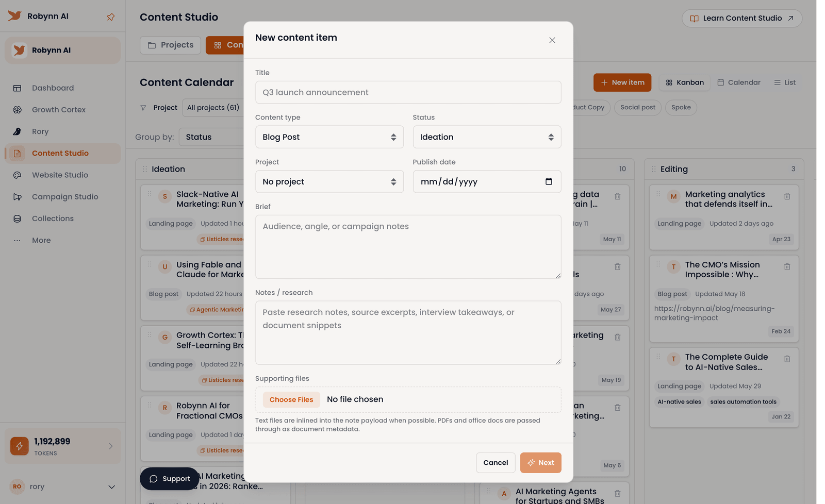
Task: Open the All projects (61) filter
Action: tap(213, 108)
